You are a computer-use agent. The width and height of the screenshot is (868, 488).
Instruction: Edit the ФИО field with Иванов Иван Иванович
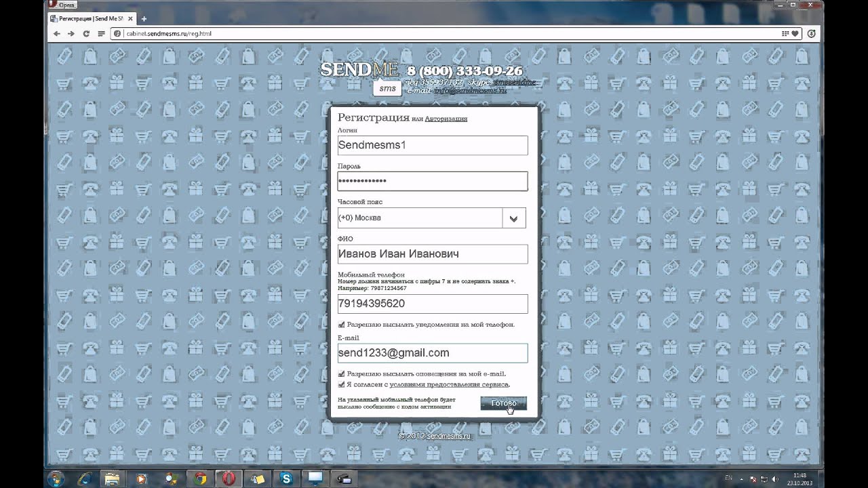(x=433, y=254)
